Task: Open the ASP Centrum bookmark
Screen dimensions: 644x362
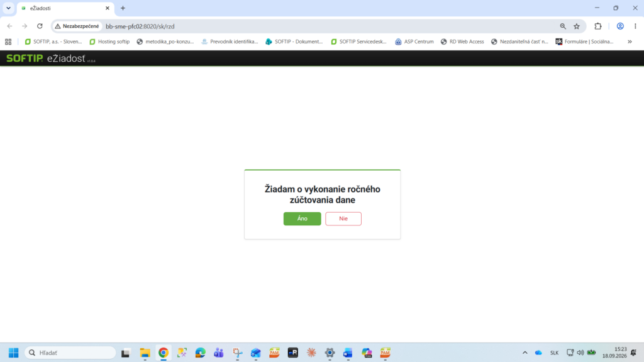Action: coord(414,42)
